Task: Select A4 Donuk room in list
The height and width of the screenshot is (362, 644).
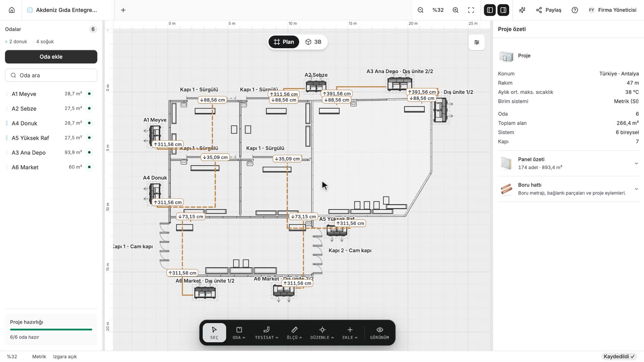Action: click(x=51, y=123)
